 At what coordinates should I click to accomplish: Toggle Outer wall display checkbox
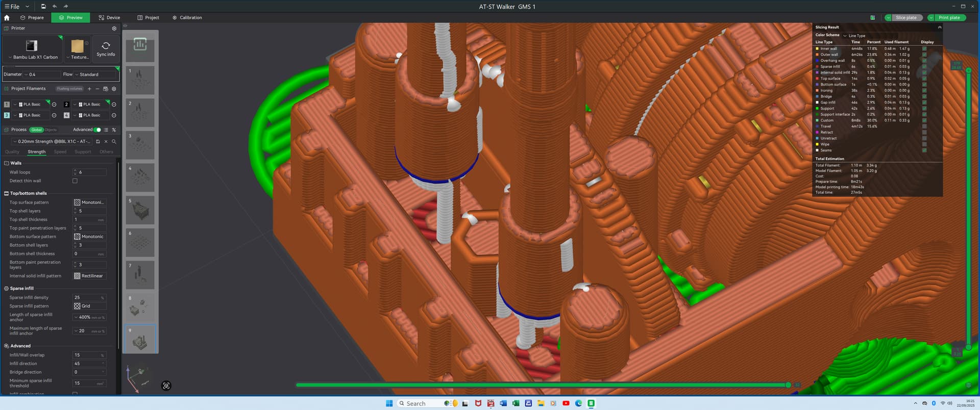924,55
